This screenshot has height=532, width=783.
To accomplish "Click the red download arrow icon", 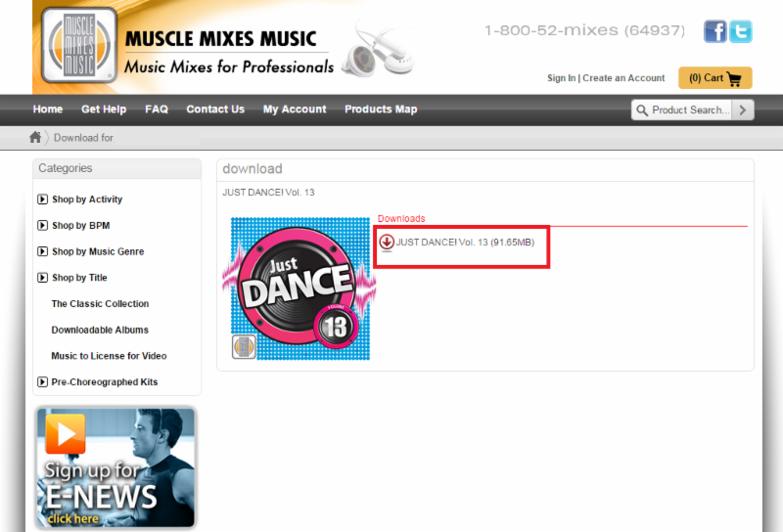I will tap(387, 242).
